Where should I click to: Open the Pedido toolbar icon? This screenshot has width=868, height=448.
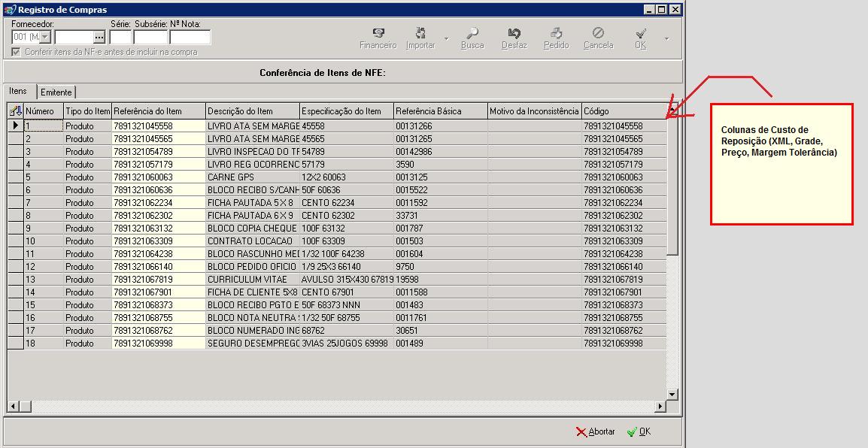tap(557, 33)
